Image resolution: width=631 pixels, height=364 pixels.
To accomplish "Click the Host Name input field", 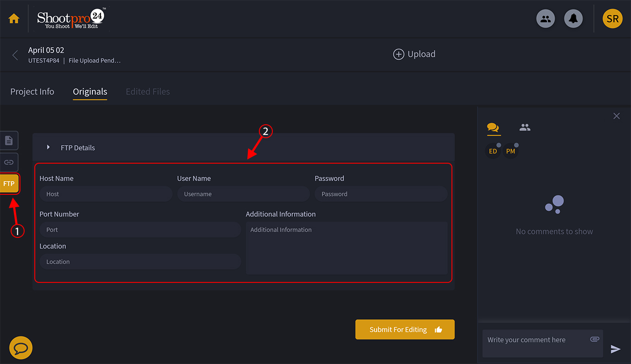I will click(x=106, y=194).
